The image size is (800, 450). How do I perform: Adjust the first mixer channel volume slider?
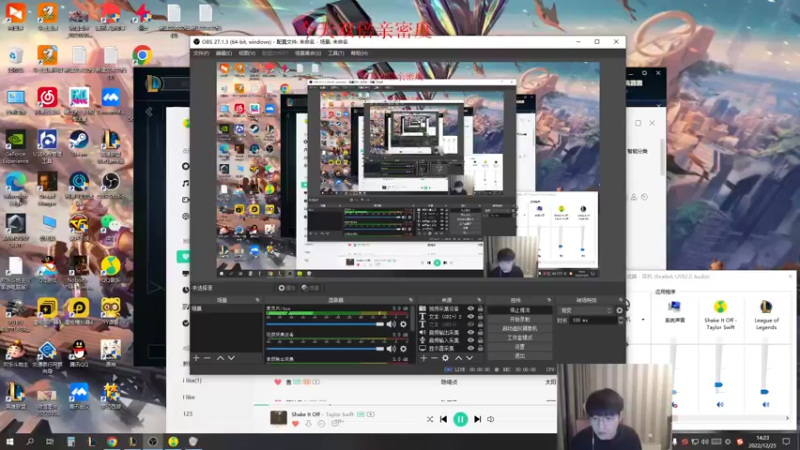coord(325,324)
